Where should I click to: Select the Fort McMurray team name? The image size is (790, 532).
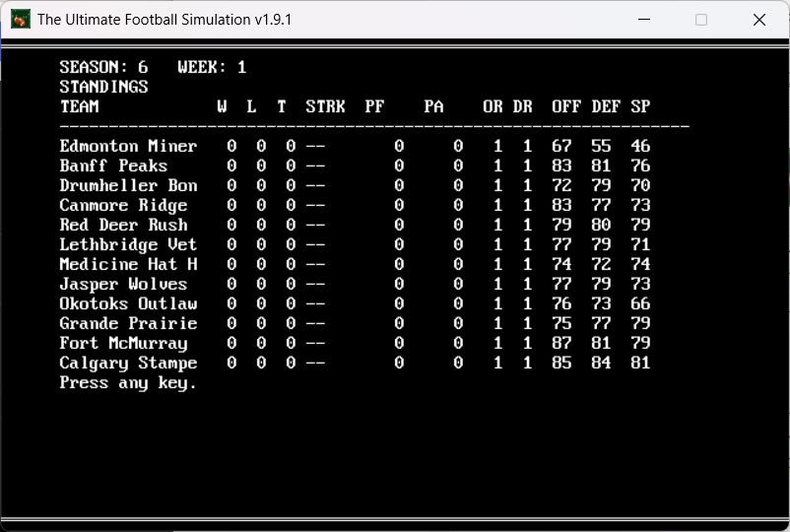tap(123, 343)
